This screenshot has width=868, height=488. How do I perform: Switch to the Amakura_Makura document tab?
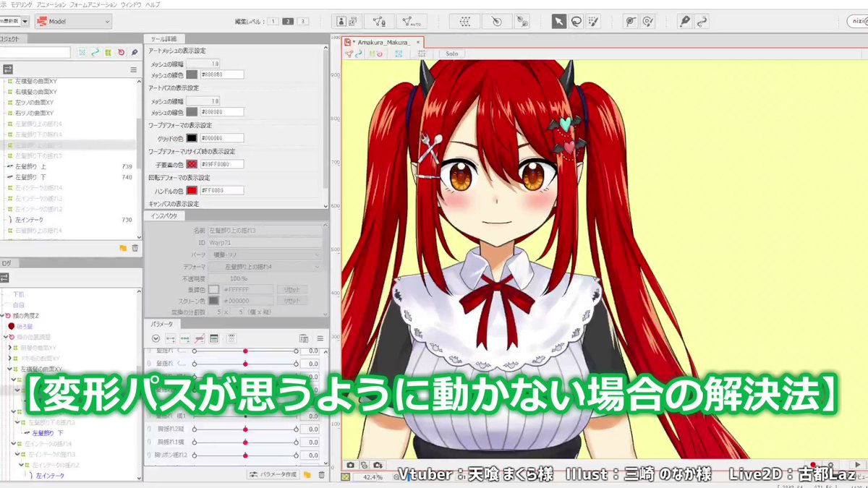point(383,42)
